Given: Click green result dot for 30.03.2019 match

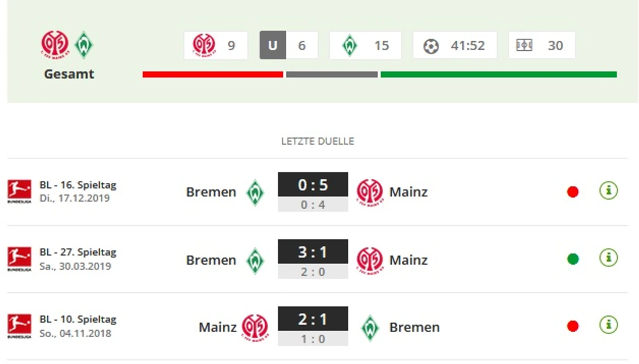Looking at the screenshot, I should coord(572,259).
